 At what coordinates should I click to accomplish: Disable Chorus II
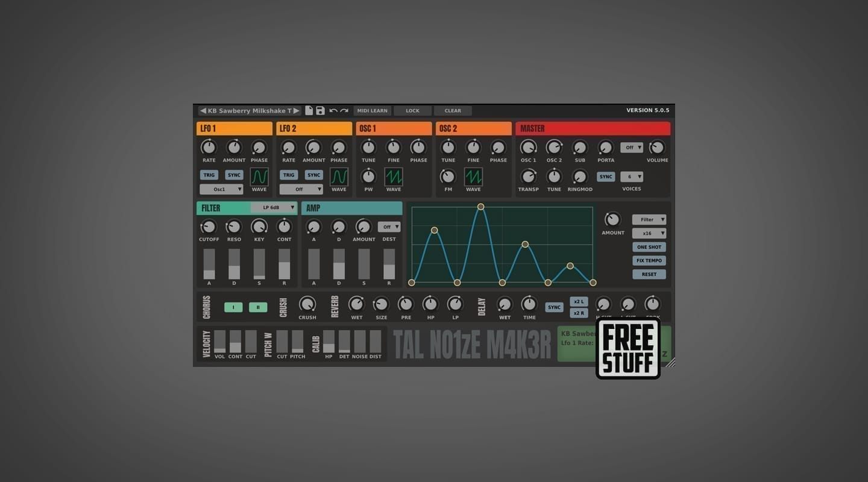tap(258, 307)
